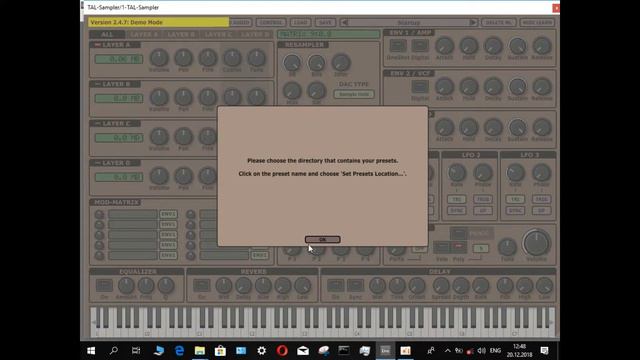Image resolution: width=640 pixels, height=360 pixels.
Task: Click the green display above the Resampler section
Action: coord(329,34)
